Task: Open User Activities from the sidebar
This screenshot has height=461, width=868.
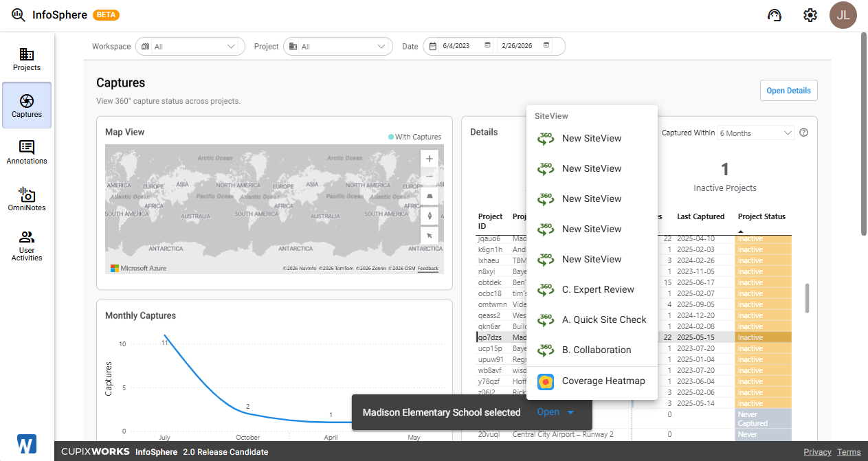Action: (x=27, y=246)
